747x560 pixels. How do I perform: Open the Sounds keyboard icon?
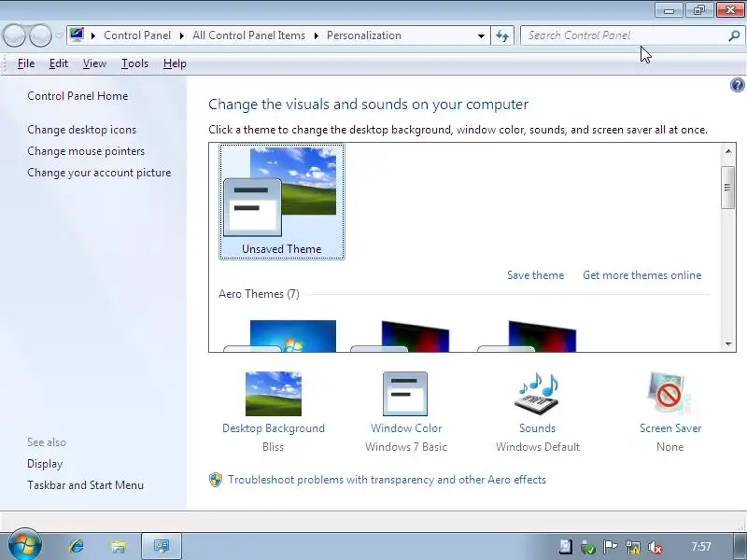pyautogui.click(x=537, y=393)
